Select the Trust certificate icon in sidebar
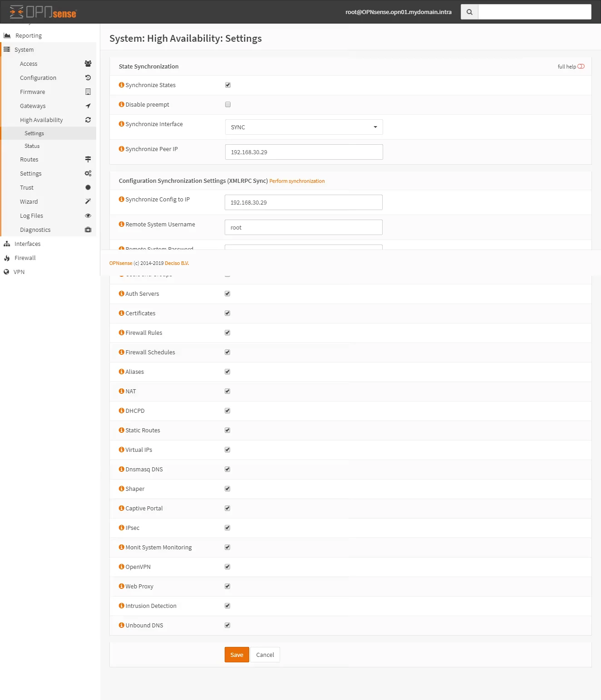Image resolution: width=601 pixels, height=700 pixels. tap(88, 187)
